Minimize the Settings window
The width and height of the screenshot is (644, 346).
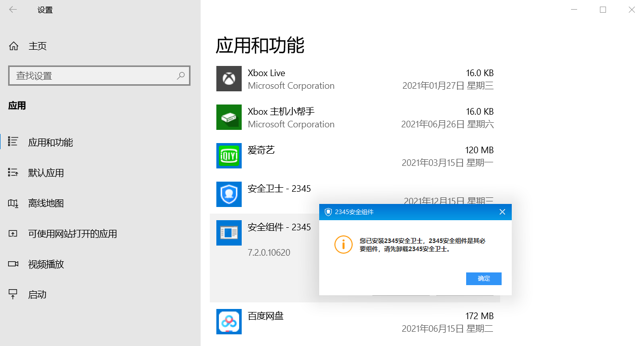click(x=574, y=10)
